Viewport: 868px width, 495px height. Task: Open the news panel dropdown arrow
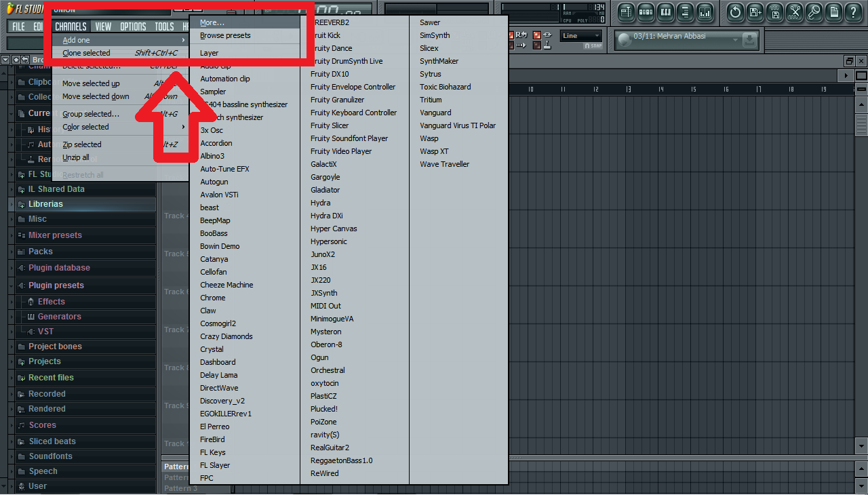click(x=735, y=41)
